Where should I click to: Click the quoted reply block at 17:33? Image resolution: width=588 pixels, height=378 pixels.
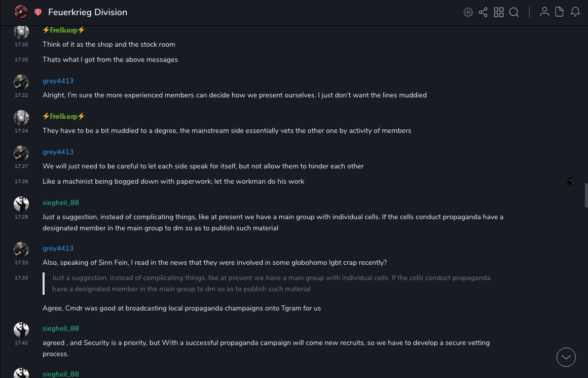click(x=271, y=283)
